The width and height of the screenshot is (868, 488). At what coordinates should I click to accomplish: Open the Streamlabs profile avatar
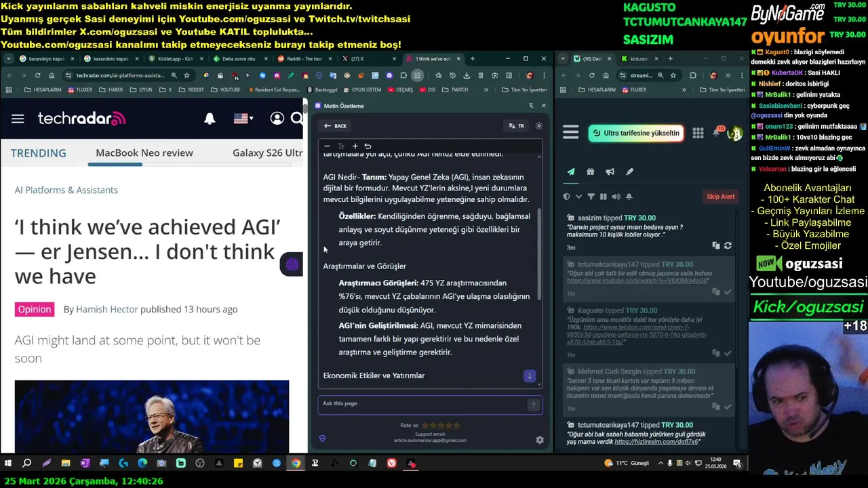(x=734, y=134)
